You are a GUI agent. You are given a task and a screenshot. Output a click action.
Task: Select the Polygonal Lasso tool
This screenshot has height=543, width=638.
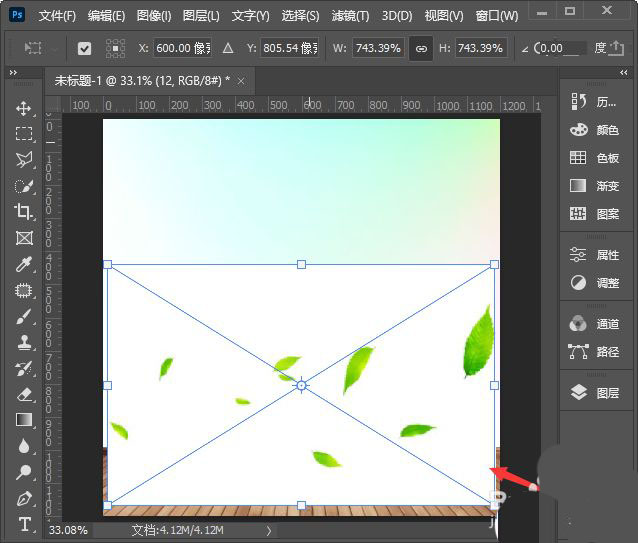tap(24, 160)
